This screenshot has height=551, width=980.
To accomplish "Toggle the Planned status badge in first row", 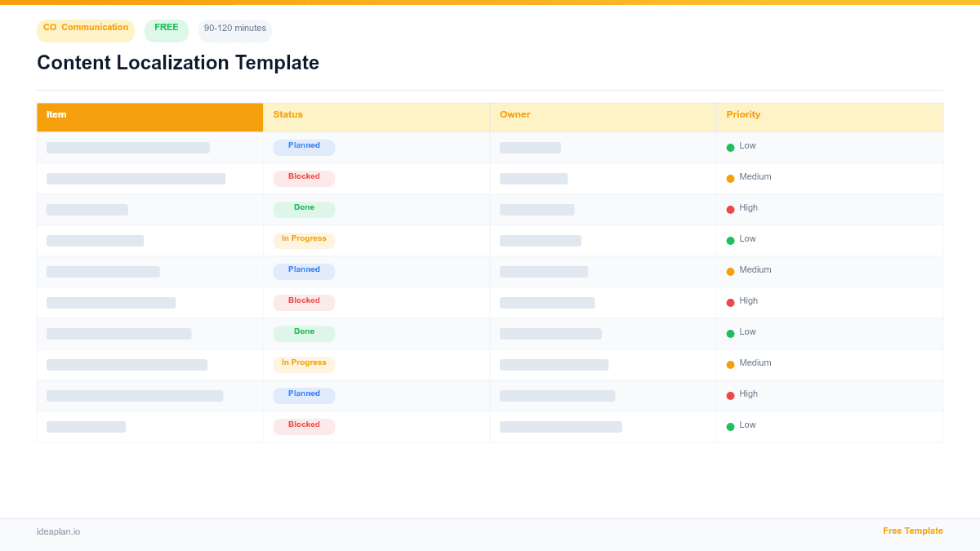I will click(304, 146).
